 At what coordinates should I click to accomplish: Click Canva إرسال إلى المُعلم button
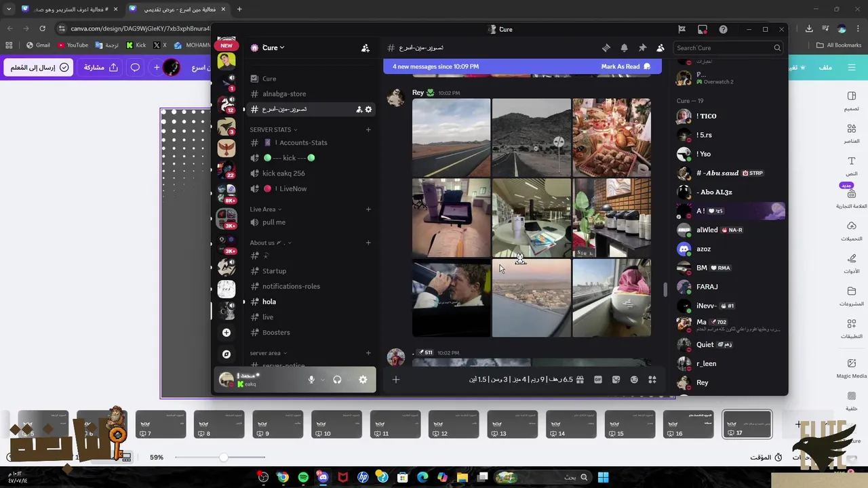39,67
